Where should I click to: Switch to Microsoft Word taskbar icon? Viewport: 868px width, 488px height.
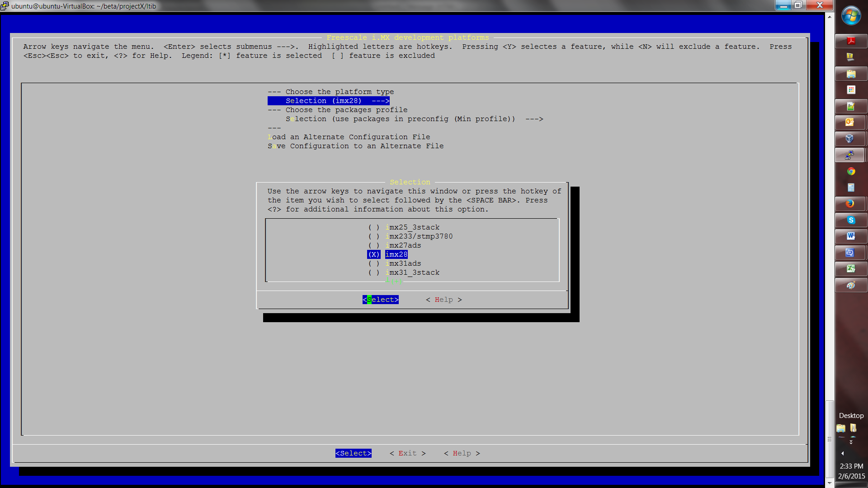(851, 236)
